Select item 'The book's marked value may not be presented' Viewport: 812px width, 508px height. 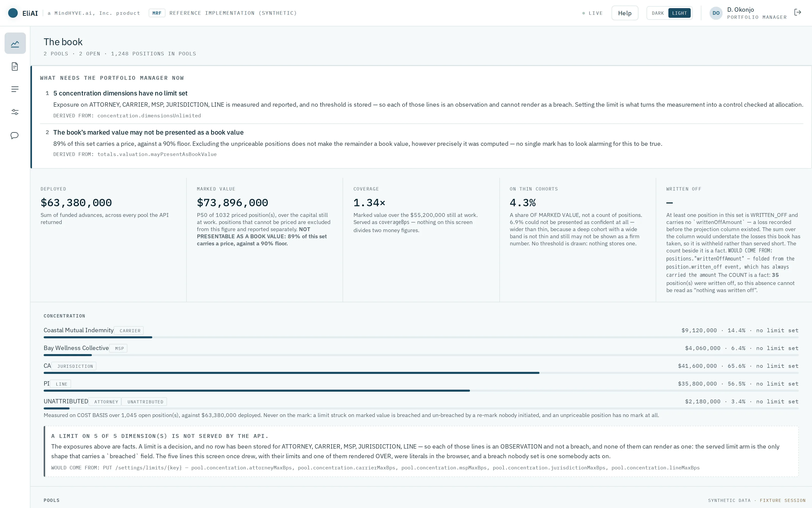[x=148, y=132]
